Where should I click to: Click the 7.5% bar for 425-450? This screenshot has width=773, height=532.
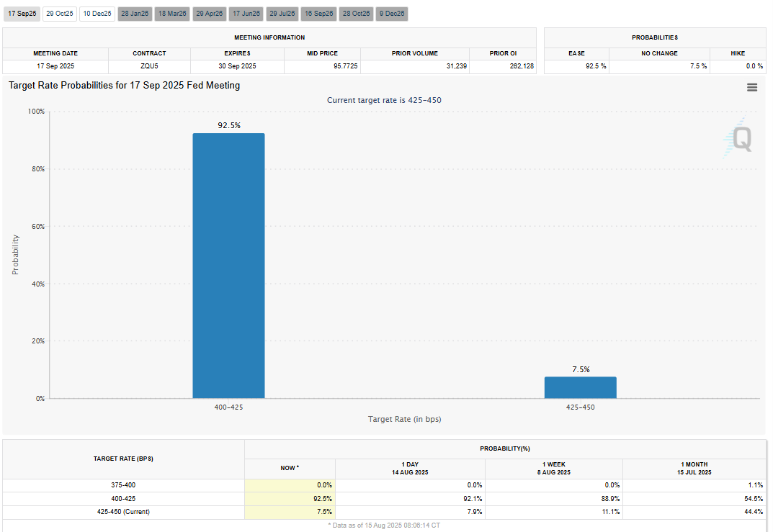pyautogui.click(x=580, y=387)
